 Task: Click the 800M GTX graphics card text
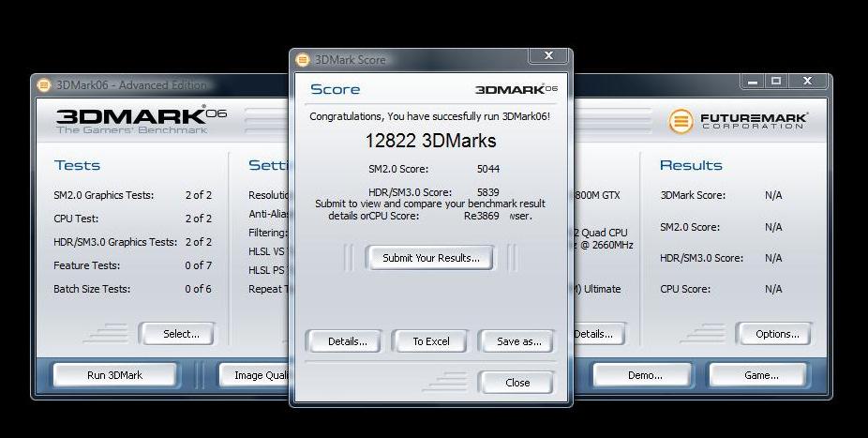coord(597,195)
